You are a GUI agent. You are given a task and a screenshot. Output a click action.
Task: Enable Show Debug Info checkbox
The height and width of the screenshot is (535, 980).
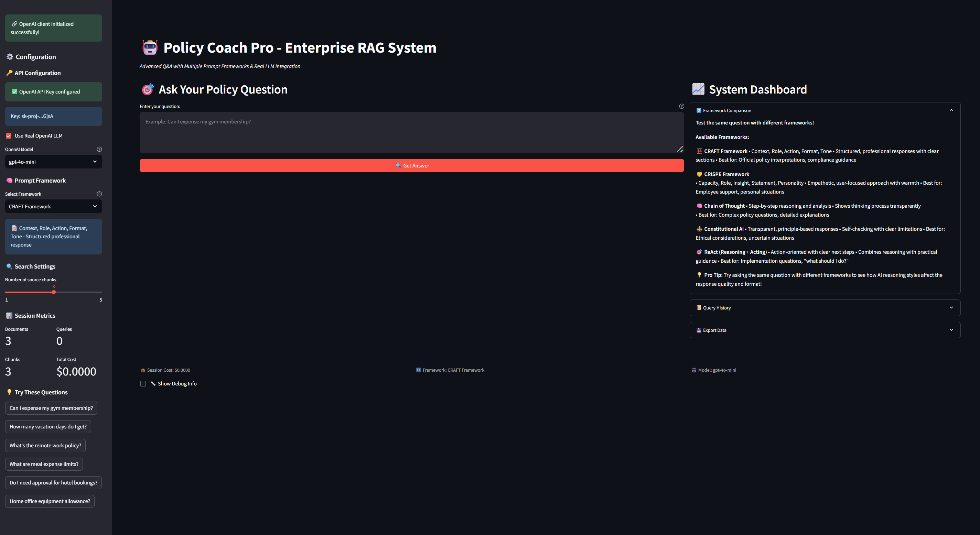coord(143,384)
